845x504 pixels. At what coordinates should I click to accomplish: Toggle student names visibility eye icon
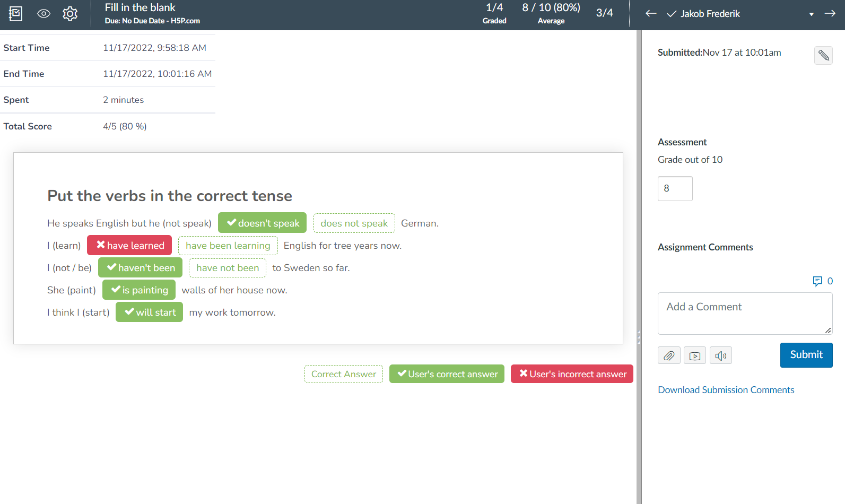(43, 14)
